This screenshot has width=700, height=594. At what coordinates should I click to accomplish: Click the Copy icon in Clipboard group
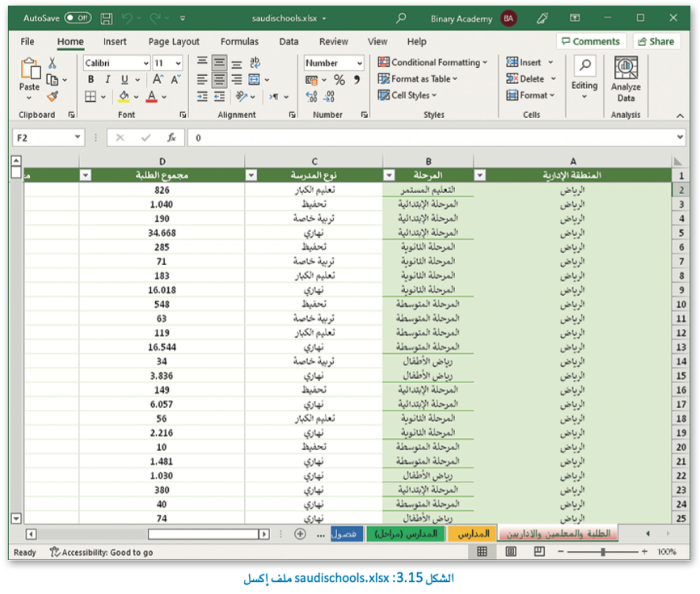53,80
